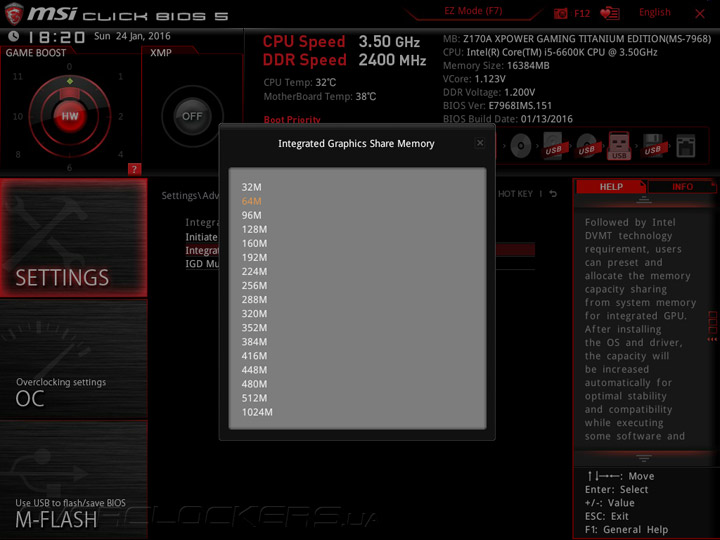Select the 64M memory option
720x540 pixels.
pos(251,201)
